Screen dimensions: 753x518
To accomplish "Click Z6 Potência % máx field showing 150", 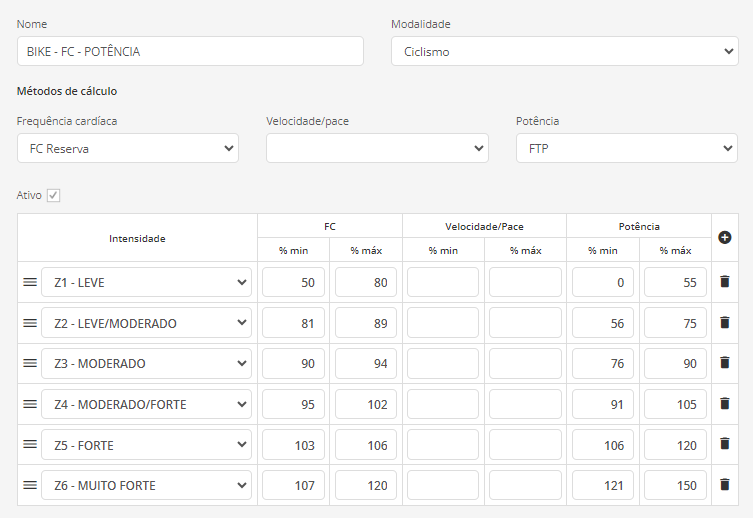I will click(x=675, y=485).
